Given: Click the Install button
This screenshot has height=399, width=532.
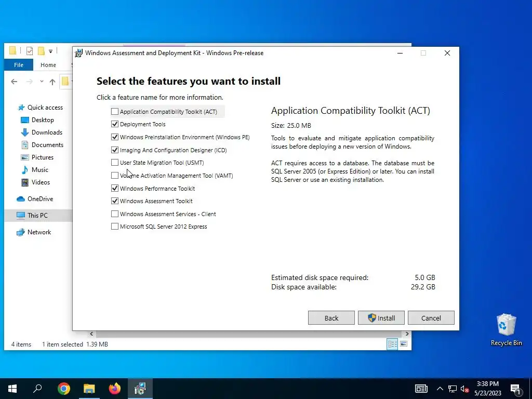Looking at the screenshot, I should [381, 318].
